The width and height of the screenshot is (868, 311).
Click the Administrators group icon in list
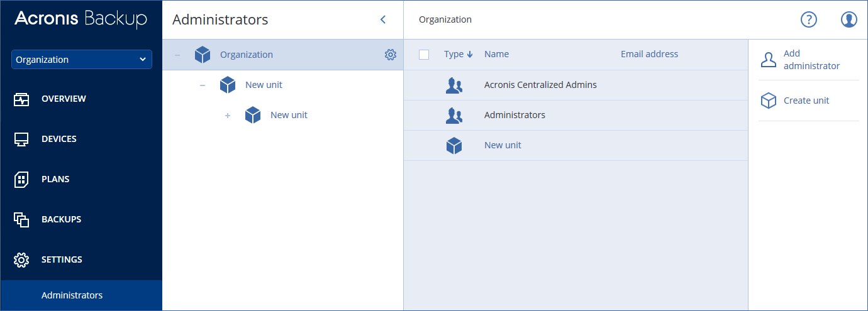tap(453, 115)
